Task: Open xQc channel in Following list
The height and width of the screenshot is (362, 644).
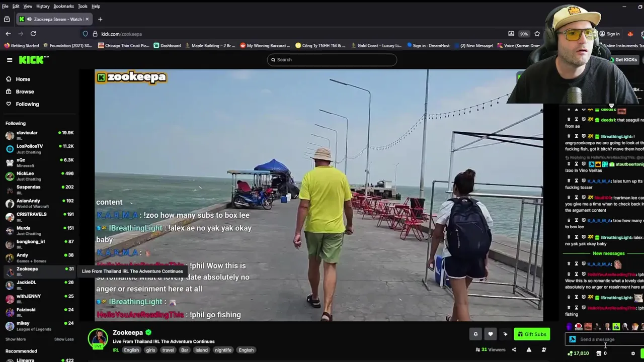Action: pos(39,162)
